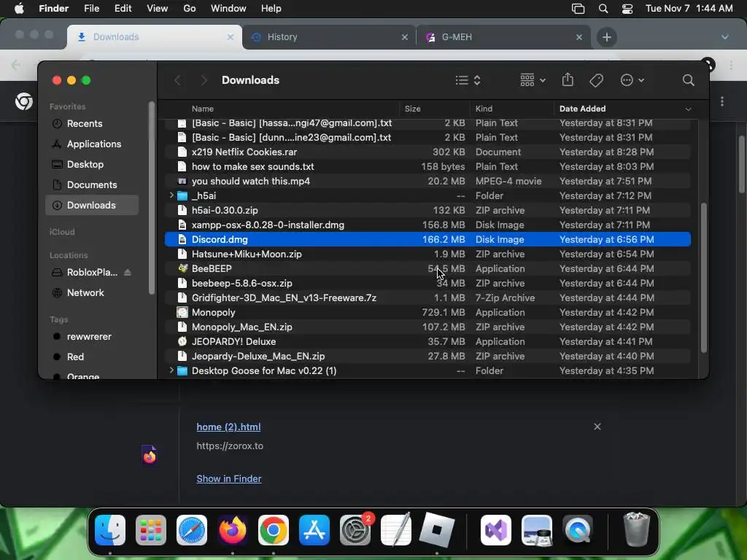This screenshot has width=747, height=560.
Task: Select Network in Finder sidebar
Action: point(92,293)
